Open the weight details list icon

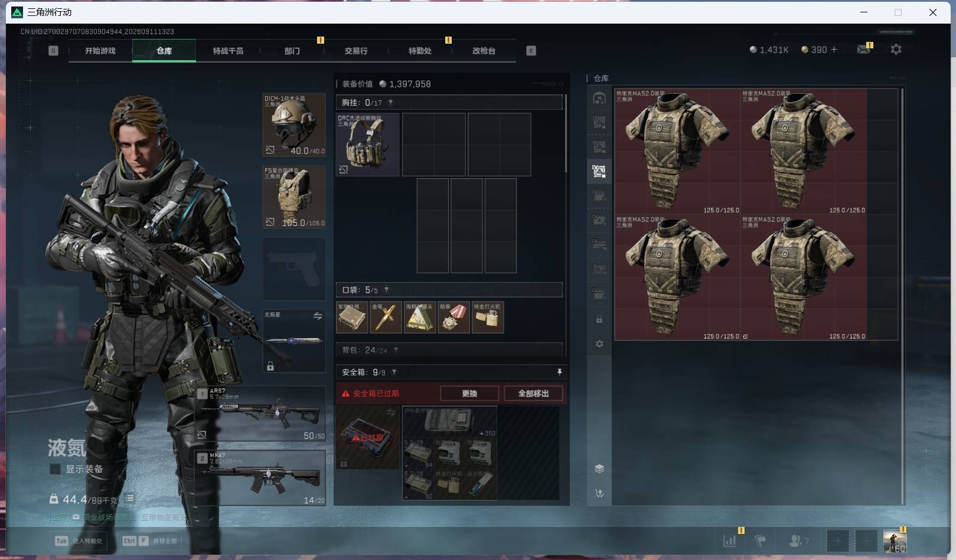(x=129, y=499)
